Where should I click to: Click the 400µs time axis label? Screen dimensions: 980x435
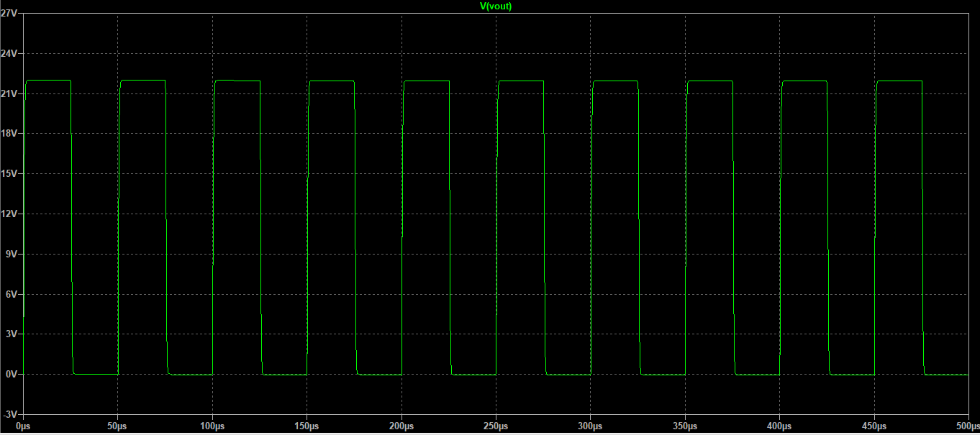pyautogui.click(x=779, y=427)
